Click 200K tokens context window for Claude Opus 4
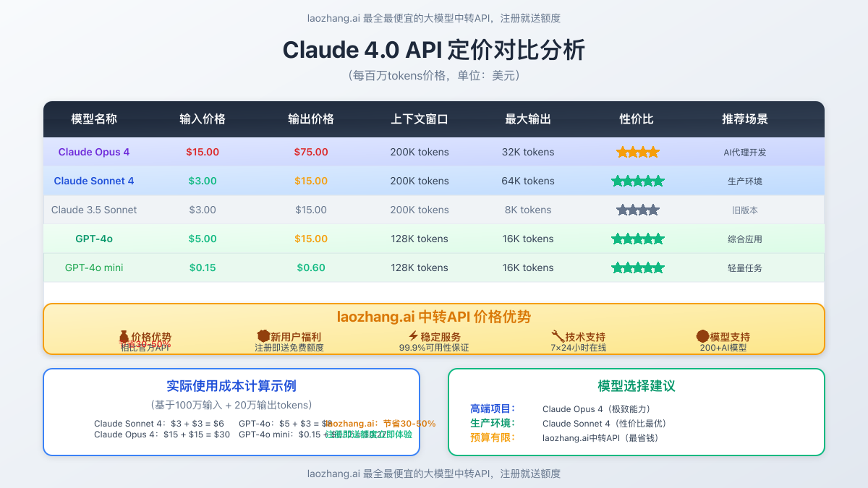This screenshot has width=868, height=488. point(420,152)
